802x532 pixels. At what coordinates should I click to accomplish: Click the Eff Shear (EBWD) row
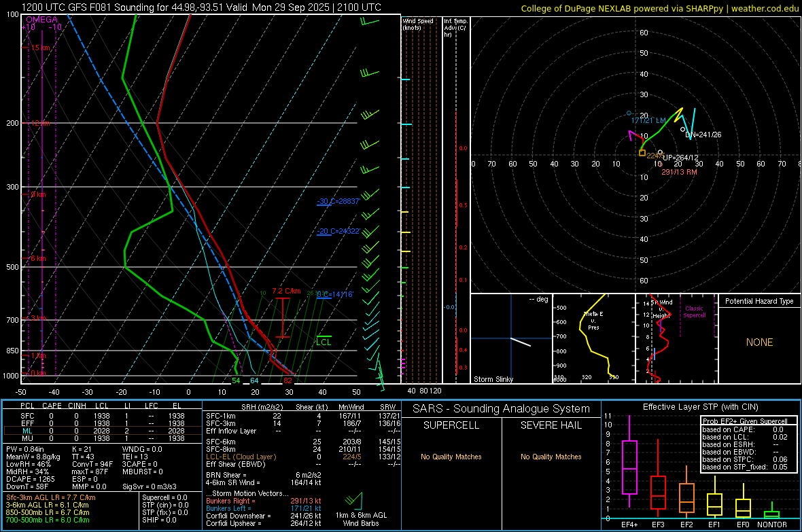303,464
